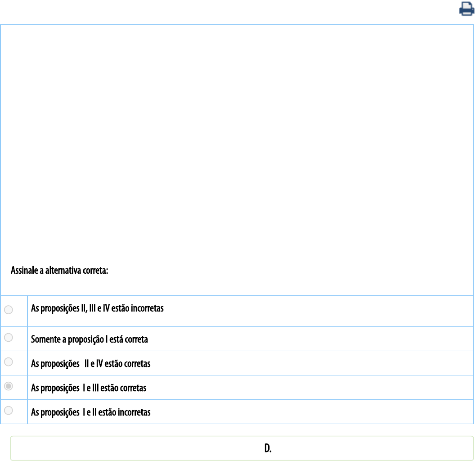Select radio for 'II e IV estão corretas'

(8, 362)
